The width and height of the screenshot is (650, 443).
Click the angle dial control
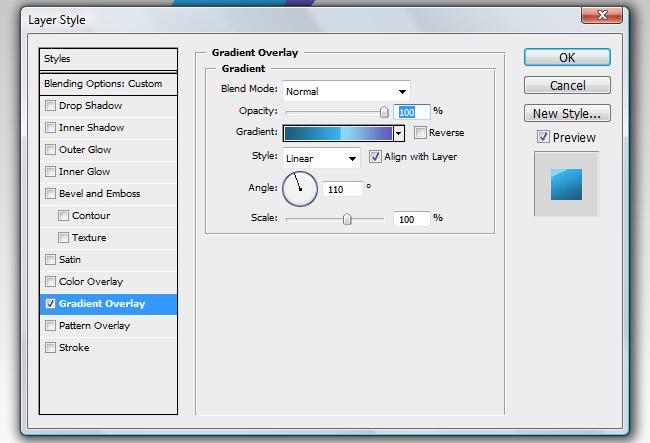(299, 188)
